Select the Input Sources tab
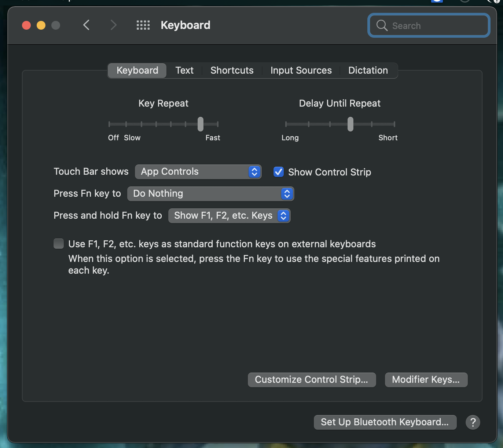This screenshot has height=448, width=503. [x=301, y=70]
